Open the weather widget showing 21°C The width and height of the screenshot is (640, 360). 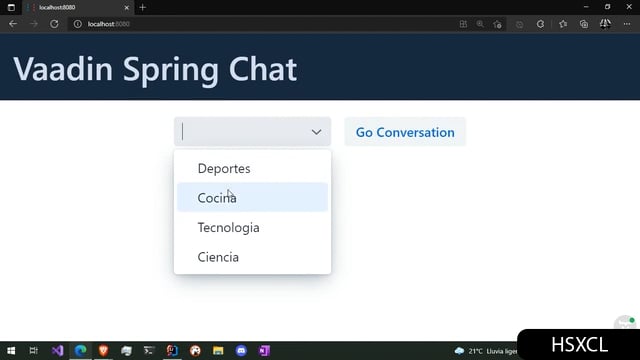tap(485, 351)
